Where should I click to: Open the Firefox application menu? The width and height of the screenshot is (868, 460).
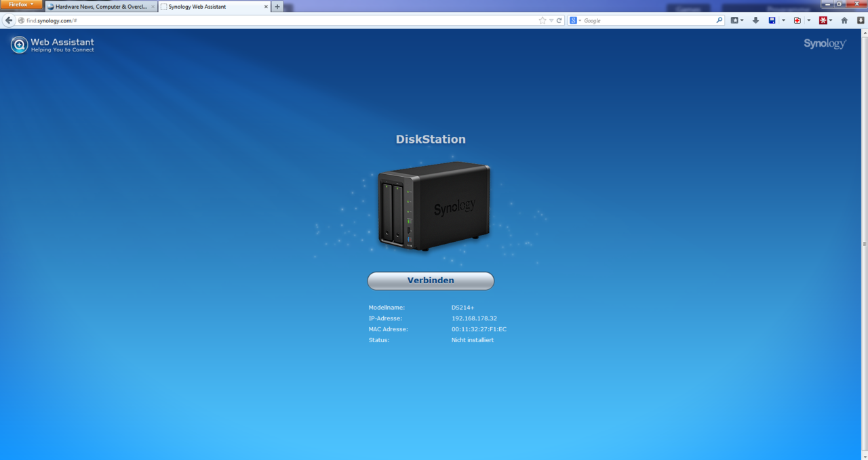point(21,5)
